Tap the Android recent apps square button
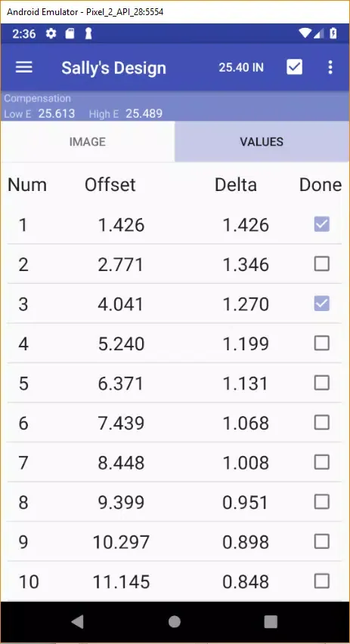 (271, 621)
